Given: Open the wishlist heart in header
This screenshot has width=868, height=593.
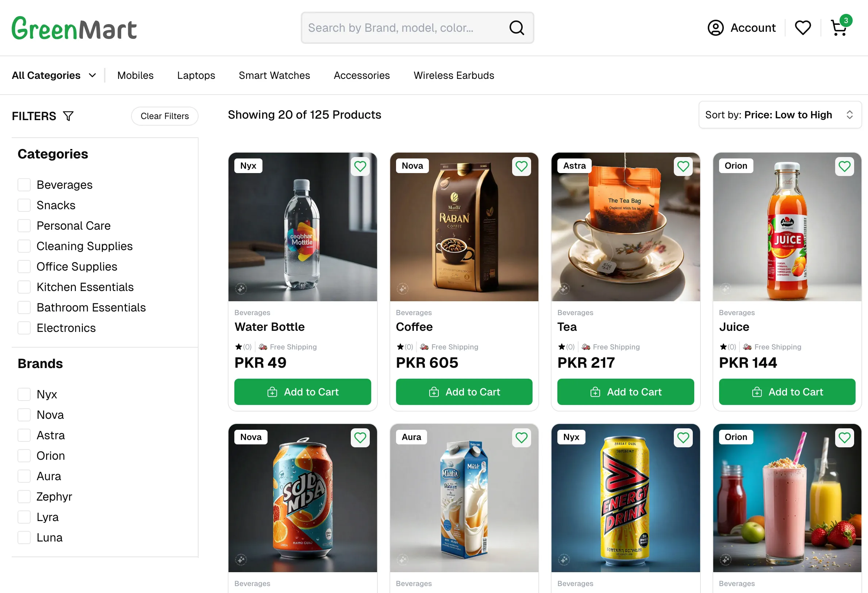Looking at the screenshot, I should point(803,28).
